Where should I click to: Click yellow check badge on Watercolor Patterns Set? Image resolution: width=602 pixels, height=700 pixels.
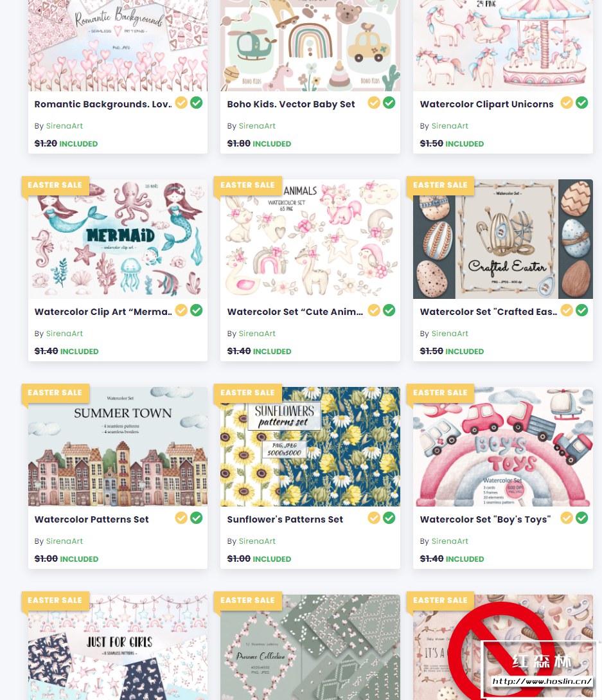[181, 518]
